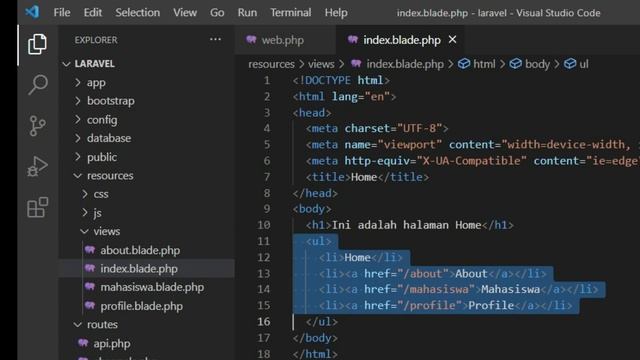This screenshot has width=640, height=360.
Task: Open the Selection menu
Action: [x=138, y=13]
